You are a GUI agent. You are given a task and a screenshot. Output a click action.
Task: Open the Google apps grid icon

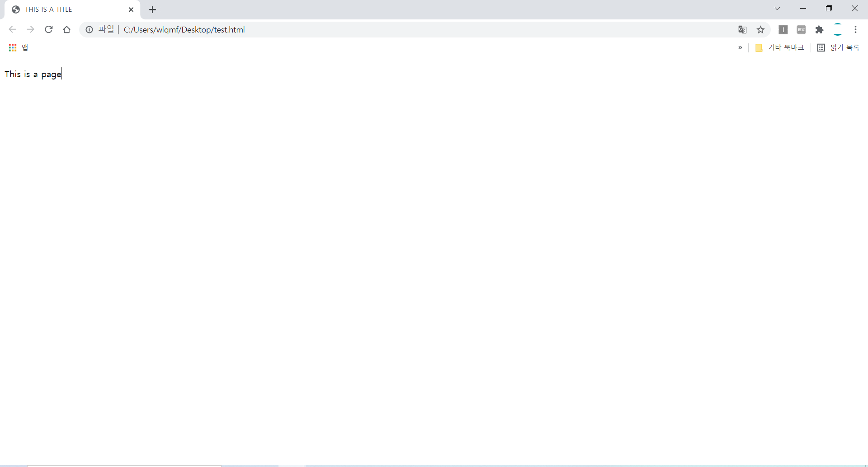[12, 47]
